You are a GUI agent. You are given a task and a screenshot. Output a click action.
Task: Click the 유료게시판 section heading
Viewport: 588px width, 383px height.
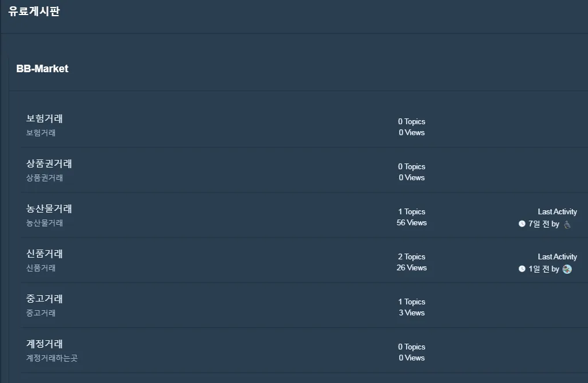[34, 12]
